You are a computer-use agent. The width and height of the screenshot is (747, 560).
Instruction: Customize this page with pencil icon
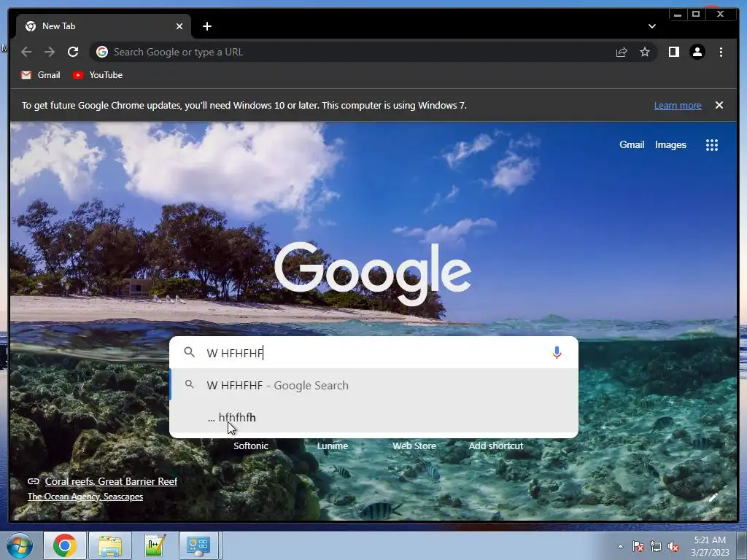[x=713, y=497]
